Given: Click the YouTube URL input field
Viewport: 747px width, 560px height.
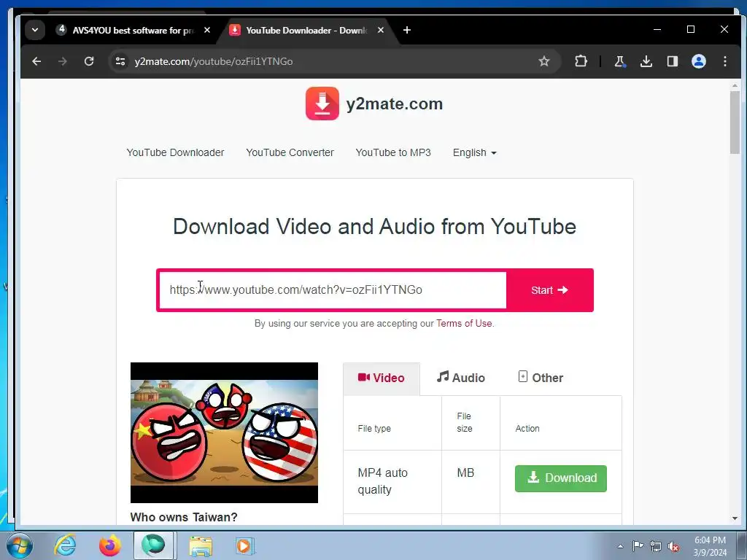Looking at the screenshot, I should pos(333,290).
